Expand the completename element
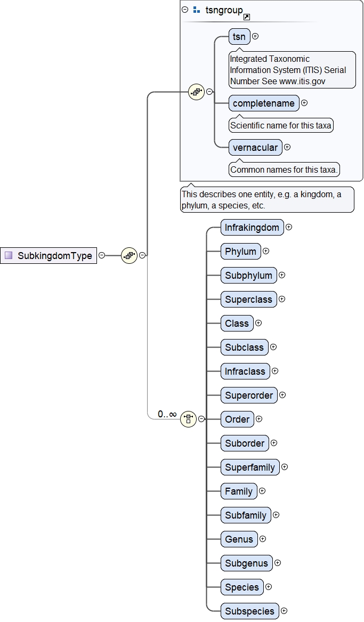 304,103
